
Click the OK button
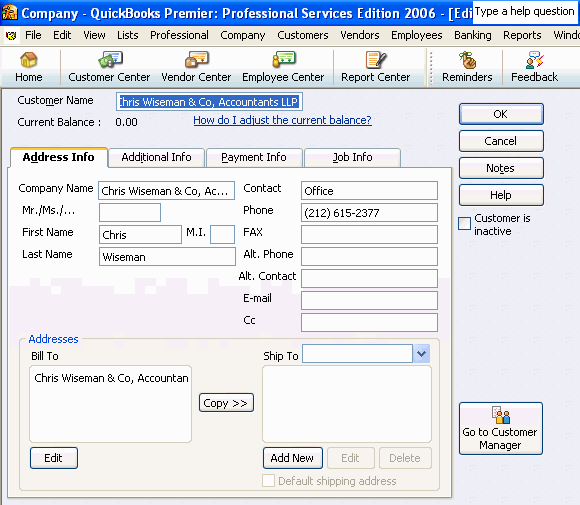click(x=501, y=114)
